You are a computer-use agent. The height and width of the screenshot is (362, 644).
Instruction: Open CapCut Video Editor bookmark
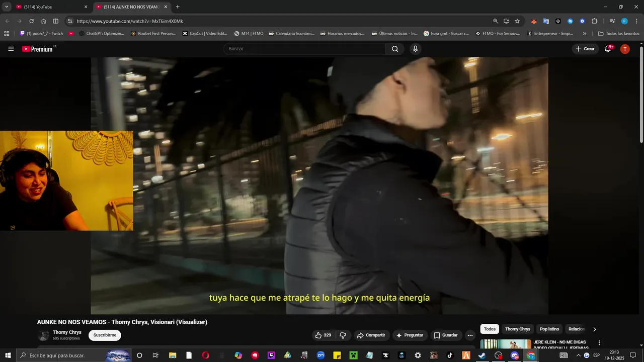click(x=205, y=34)
